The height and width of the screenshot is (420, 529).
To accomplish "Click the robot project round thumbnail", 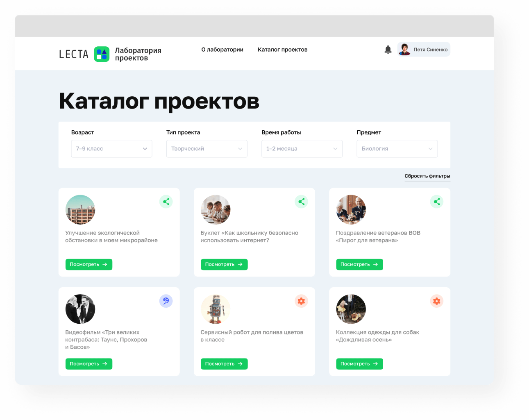I will pos(216,309).
